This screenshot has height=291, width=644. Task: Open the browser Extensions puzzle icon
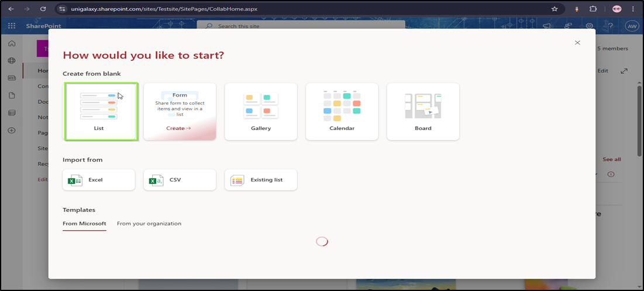[593, 9]
